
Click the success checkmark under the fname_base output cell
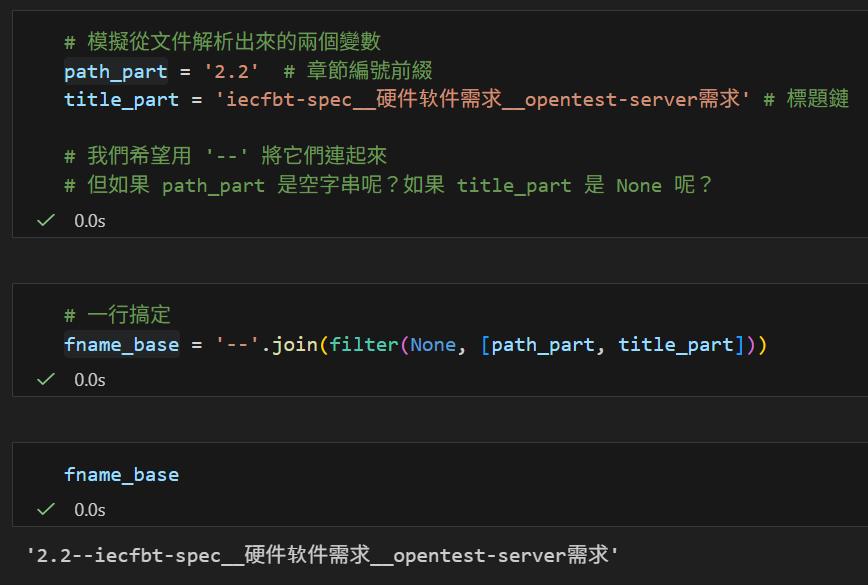click(45, 509)
